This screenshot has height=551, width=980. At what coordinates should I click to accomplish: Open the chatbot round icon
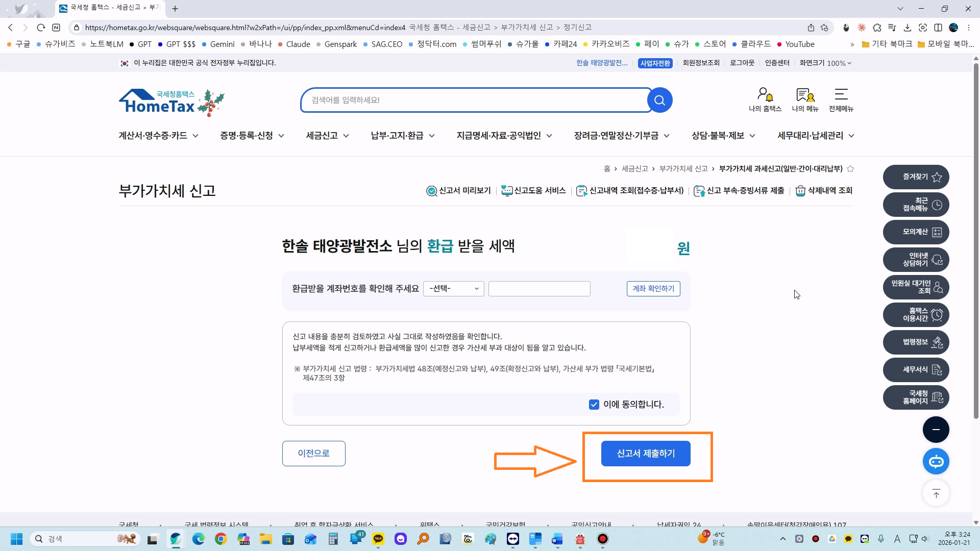[x=936, y=462]
